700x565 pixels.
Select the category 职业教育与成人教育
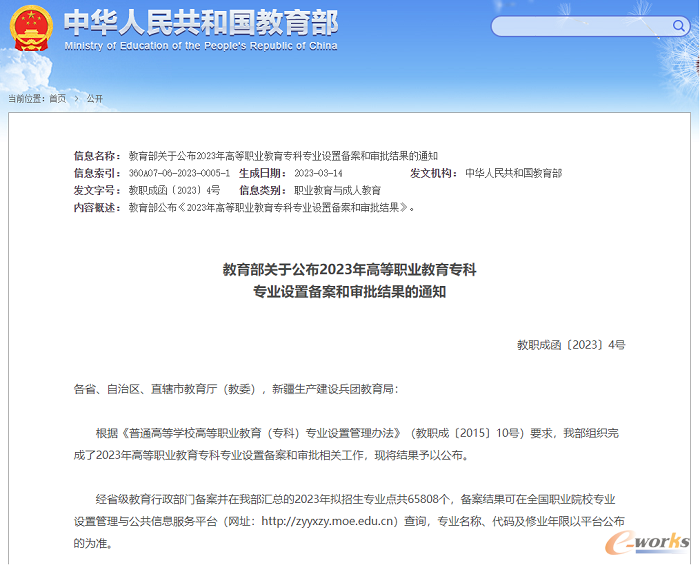click(337, 190)
